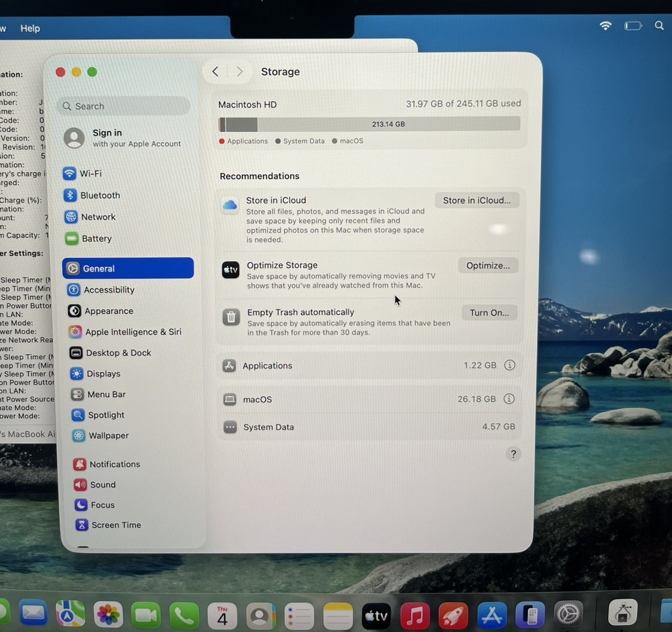
Task: Click the Store in iCloud cloud icon
Action: coord(230,205)
